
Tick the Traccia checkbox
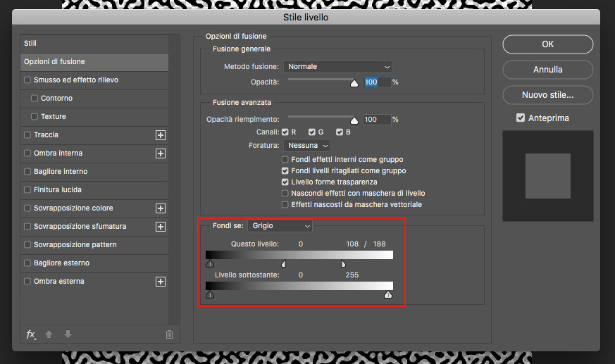[x=27, y=134]
